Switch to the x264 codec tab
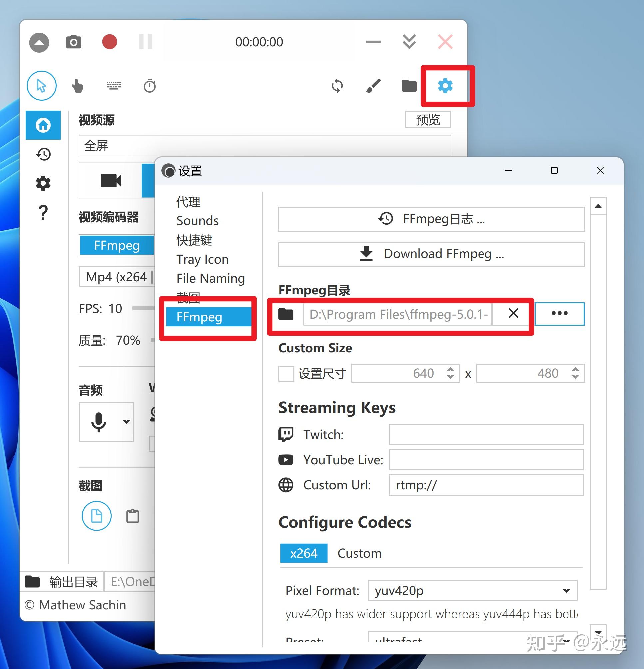644x669 pixels. (304, 553)
